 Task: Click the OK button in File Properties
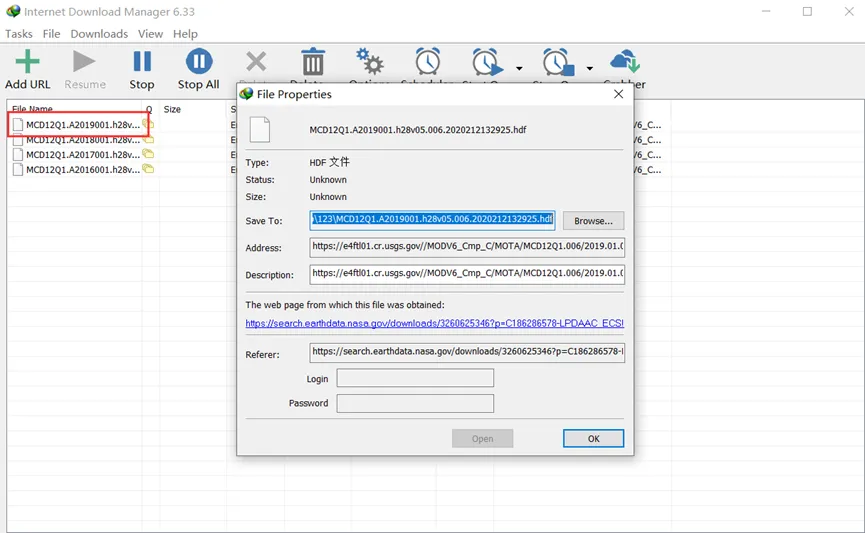click(593, 439)
